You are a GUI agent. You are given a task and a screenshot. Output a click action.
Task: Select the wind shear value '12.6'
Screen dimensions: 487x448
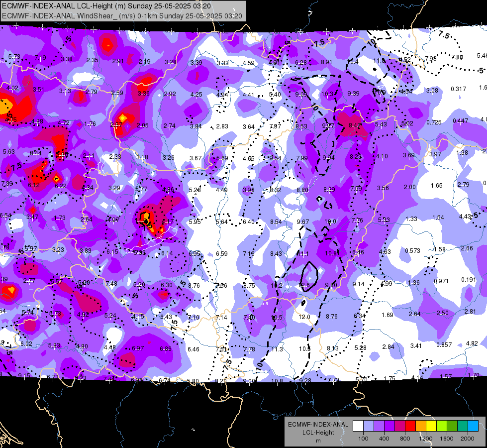(x=304, y=285)
